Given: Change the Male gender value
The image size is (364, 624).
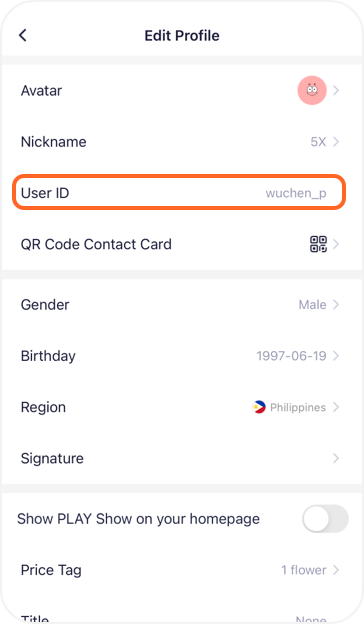Looking at the screenshot, I should (x=312, y=304).
